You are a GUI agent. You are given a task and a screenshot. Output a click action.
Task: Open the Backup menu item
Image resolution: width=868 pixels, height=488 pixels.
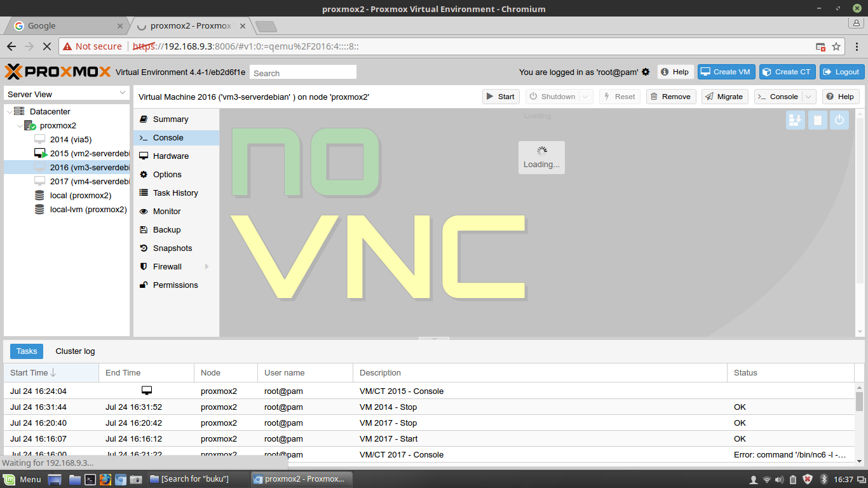176,230
